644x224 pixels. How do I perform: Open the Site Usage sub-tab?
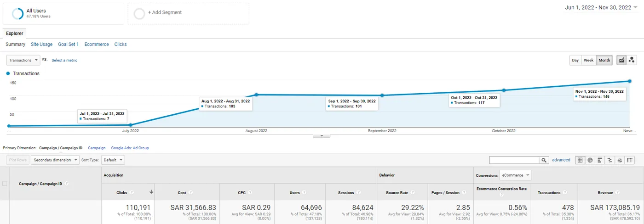(42, 45)
